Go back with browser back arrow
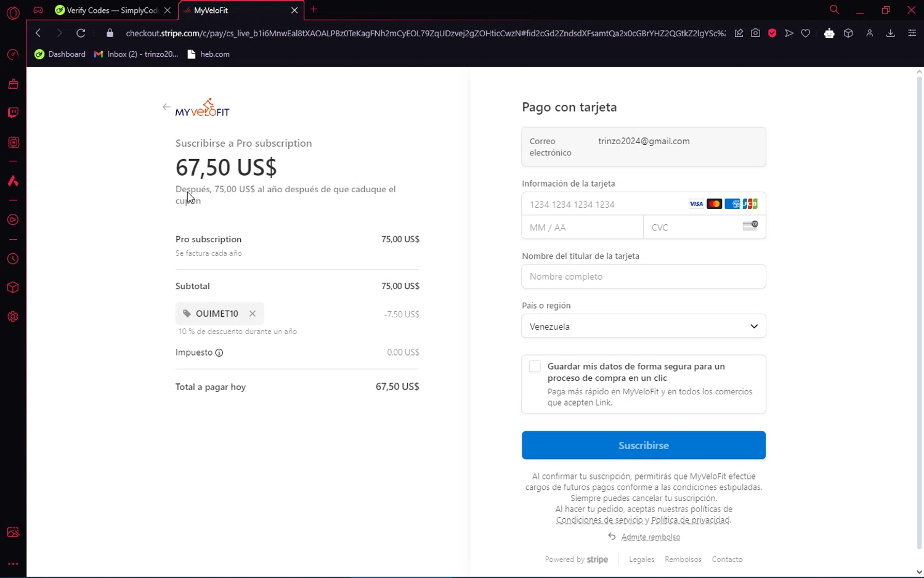Image resolution: width=924 pixels, height=578 pixels. (x=38, y=33)
